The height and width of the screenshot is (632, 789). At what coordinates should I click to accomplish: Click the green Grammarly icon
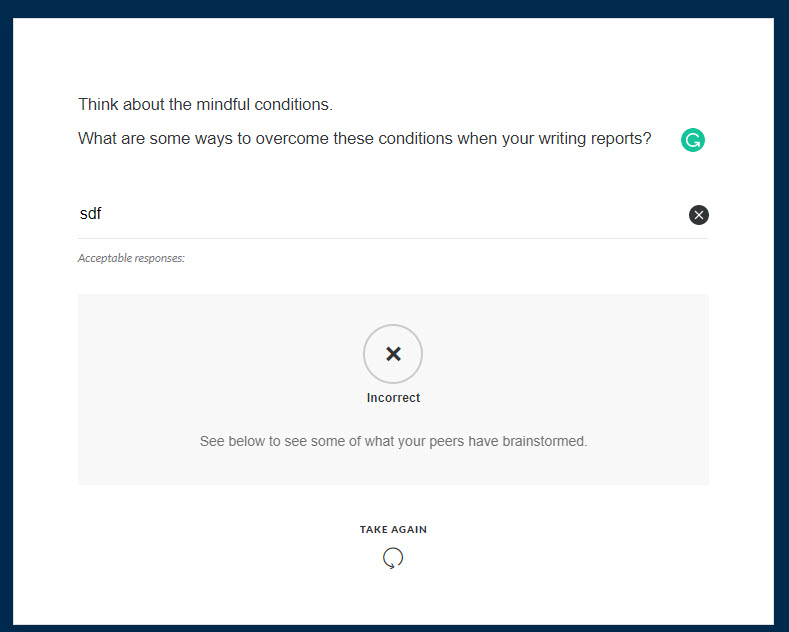pos(693,140)
